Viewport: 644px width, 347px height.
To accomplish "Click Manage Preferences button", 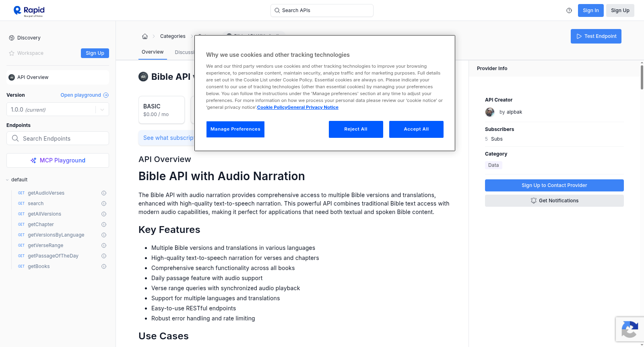I will click(x=235, y=129).
